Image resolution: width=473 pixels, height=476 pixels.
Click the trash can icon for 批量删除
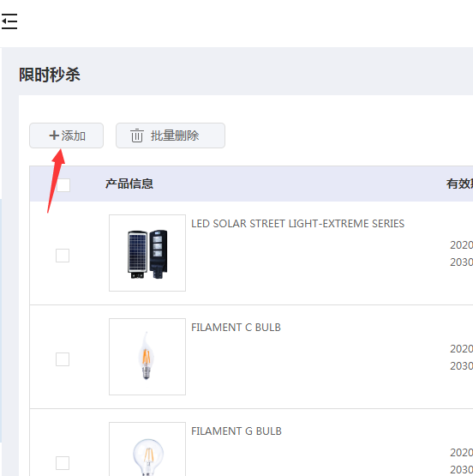coord(137,136)
